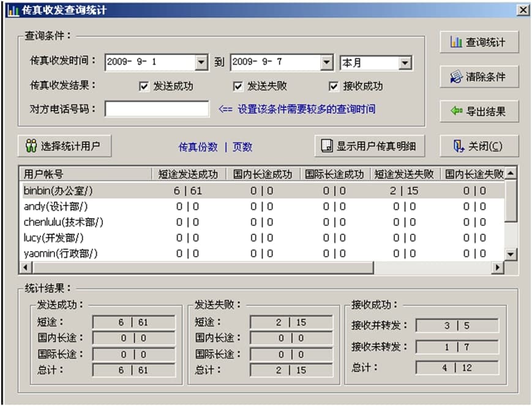Click the green arrow icon on 导出结果
This screenshot has width=532, height=406.
pyautogui.click(x=456, y=111)
